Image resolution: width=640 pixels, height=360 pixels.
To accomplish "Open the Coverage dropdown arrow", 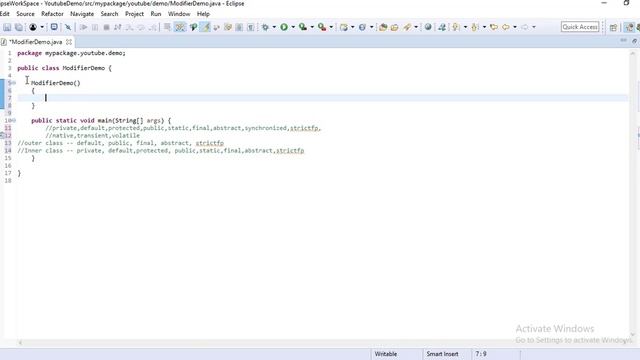I will pyautogui.click(x=312, y=27).
